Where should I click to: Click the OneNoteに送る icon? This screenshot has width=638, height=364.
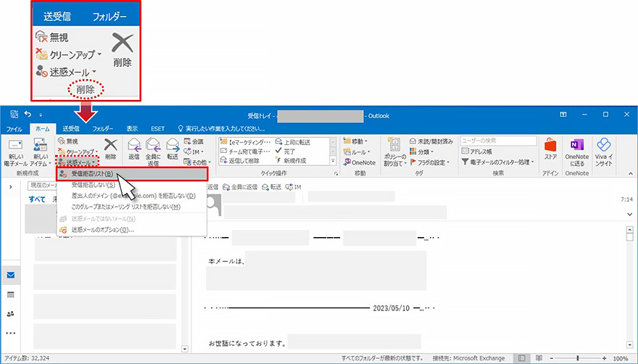point(577,147)
